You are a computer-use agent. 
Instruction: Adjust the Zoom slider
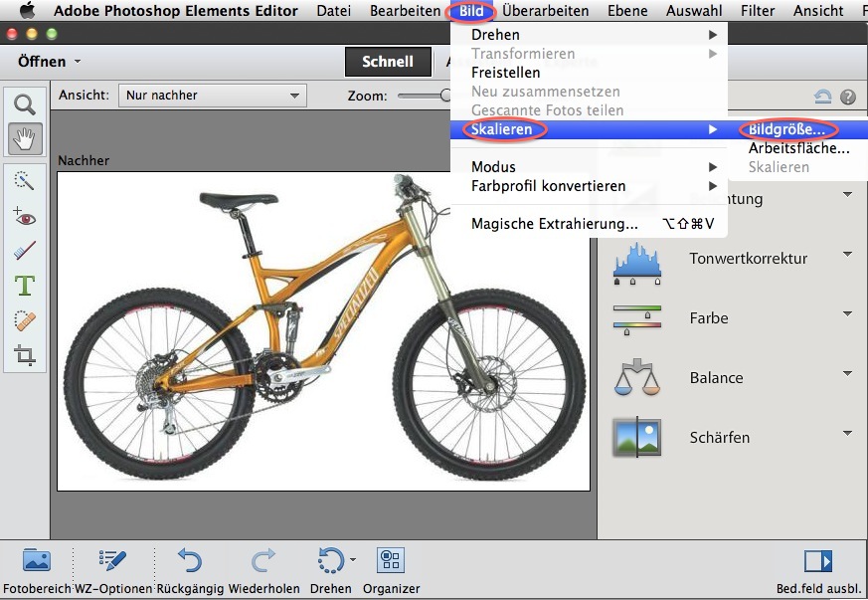445,96
